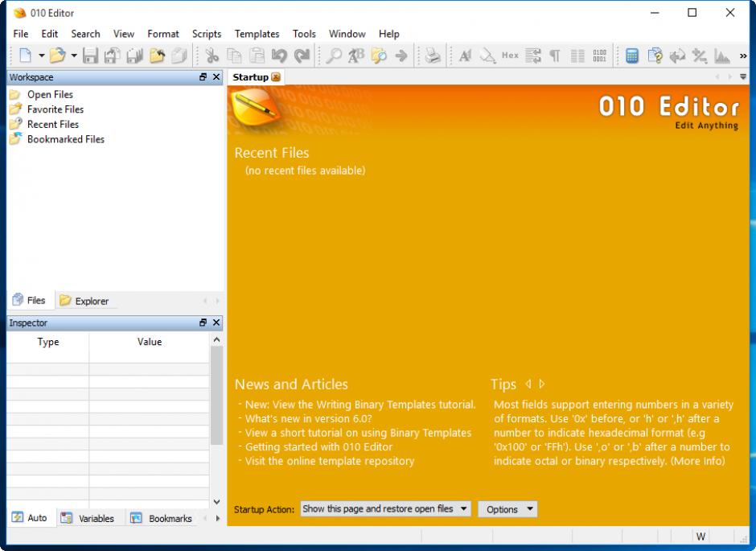This screenshot has height=551, width=756.
Task: Click the Find in Files icon
Action: [x=379, y=56]
